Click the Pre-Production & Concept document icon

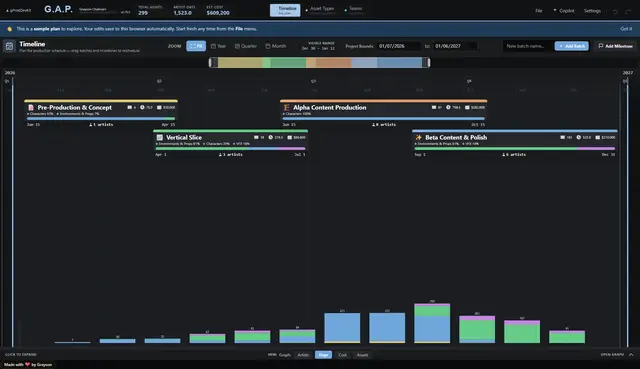(31, 107)
